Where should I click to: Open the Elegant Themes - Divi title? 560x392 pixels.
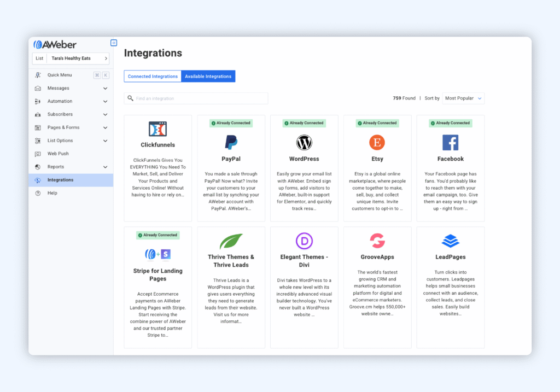pyautogui.click(x=304, y=261)
